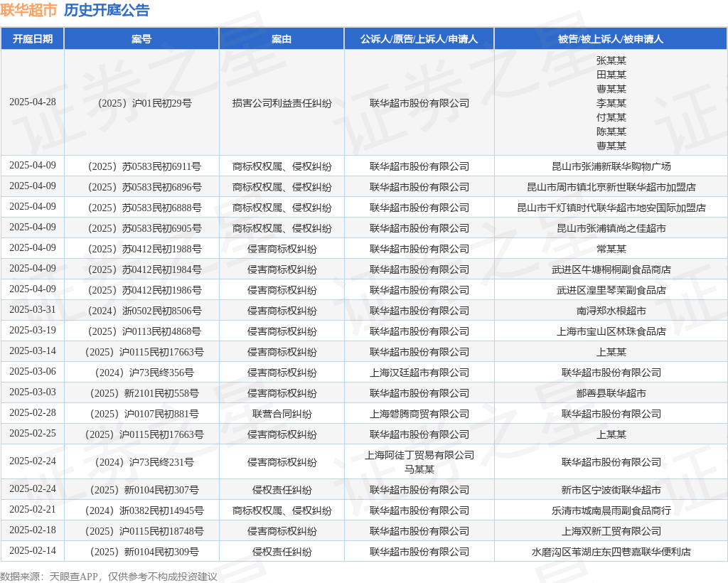
Task: Click case number (2025)苏0583民初6905号
Action: [x=144, y=228]
